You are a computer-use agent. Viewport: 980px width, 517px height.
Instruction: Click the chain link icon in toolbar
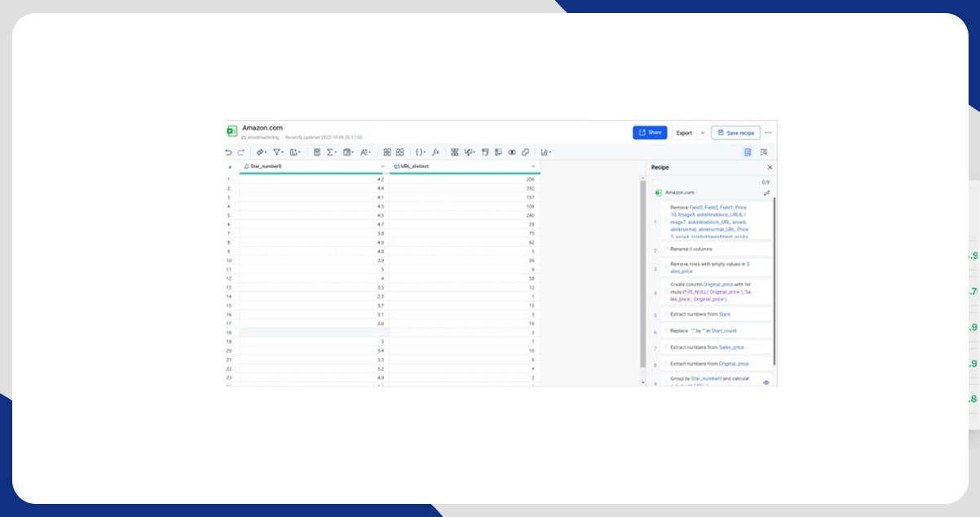pyautogui.click(x=525, y=152)
